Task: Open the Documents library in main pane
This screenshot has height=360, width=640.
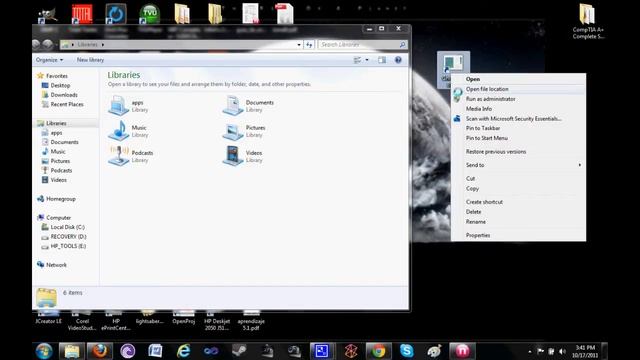Action: tap(233, 106)
